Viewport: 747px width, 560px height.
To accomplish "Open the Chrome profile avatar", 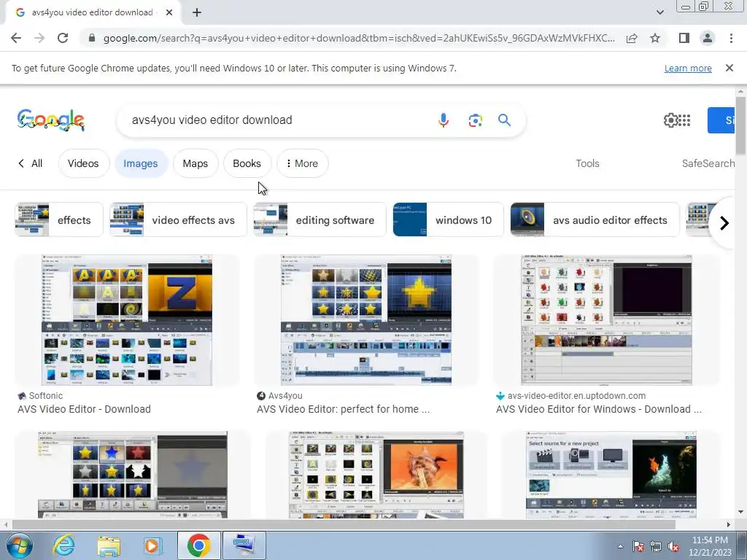I will pos(707,38).
